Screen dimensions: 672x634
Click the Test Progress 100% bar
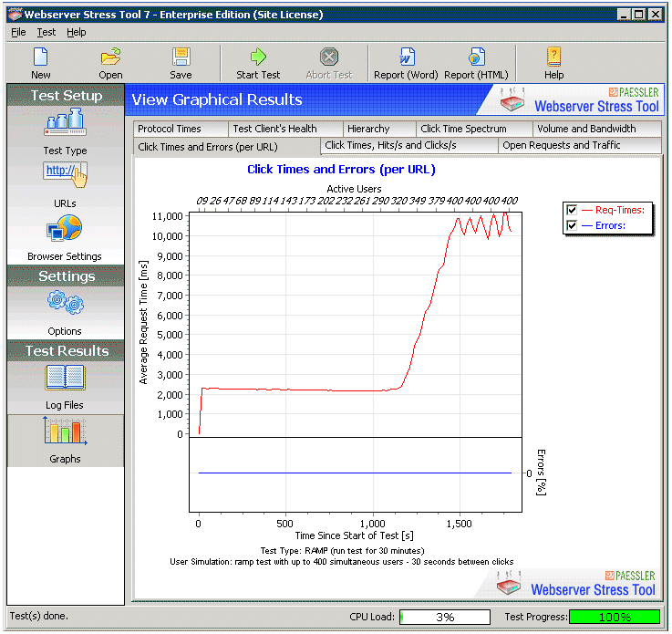tap(615, 617)
